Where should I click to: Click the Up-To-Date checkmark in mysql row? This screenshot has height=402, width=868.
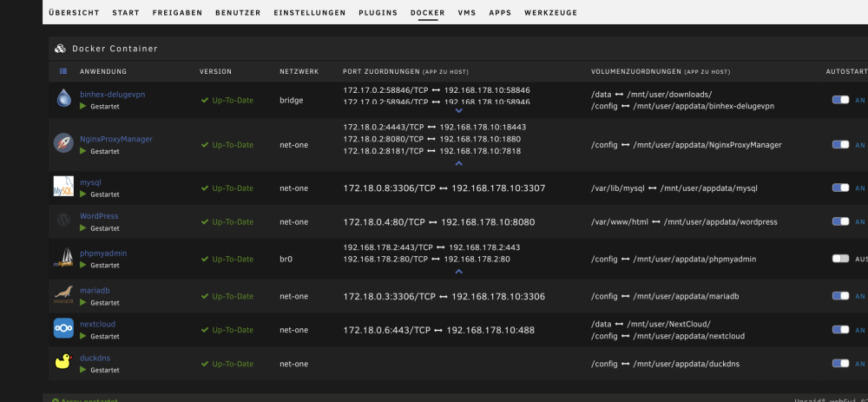[205, 188]
